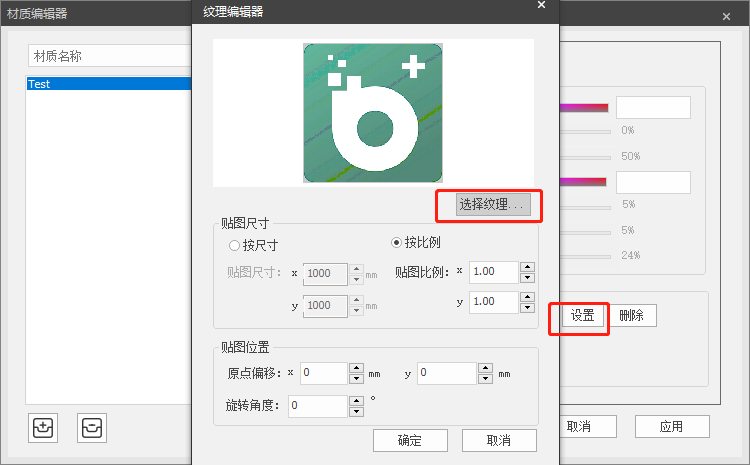The height and width of the screenshot is (465, 750).
Task: Click 取消 in the texture editor dialog
Action: click(x=499, y=440)
